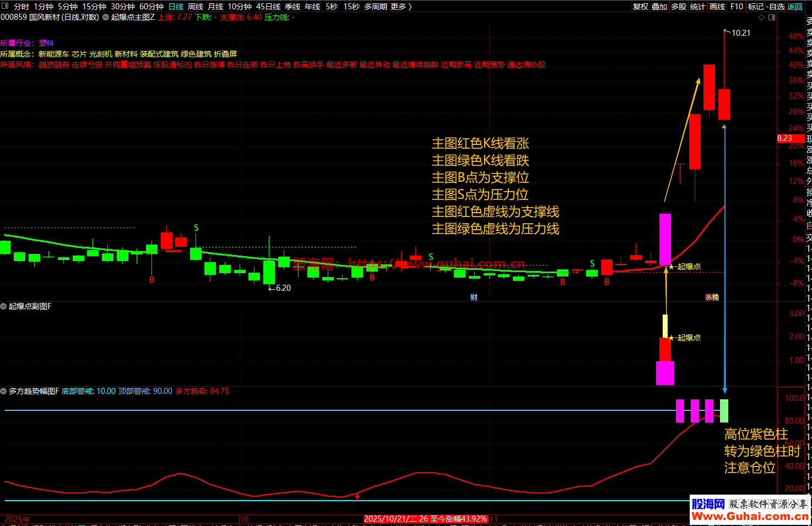Click the leftmost red B signal marker
This screenshot has width=812, height=526.
pos(152,280)
